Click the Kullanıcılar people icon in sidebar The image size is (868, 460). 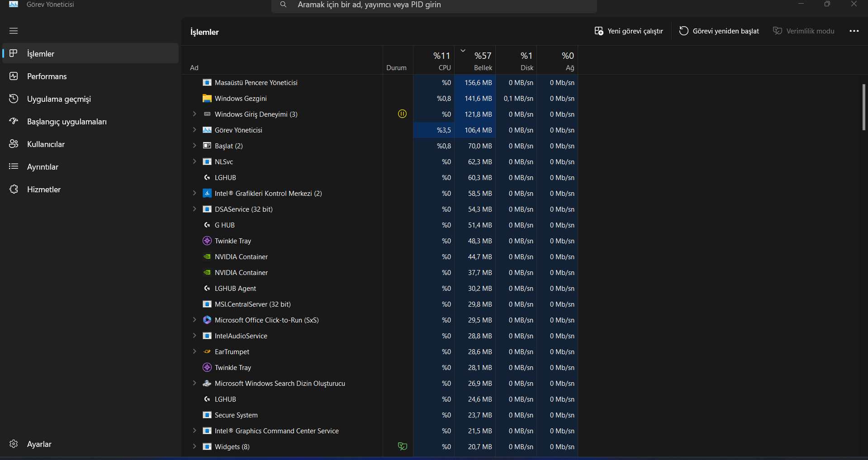pyautogui.click(x=14, y=144)
